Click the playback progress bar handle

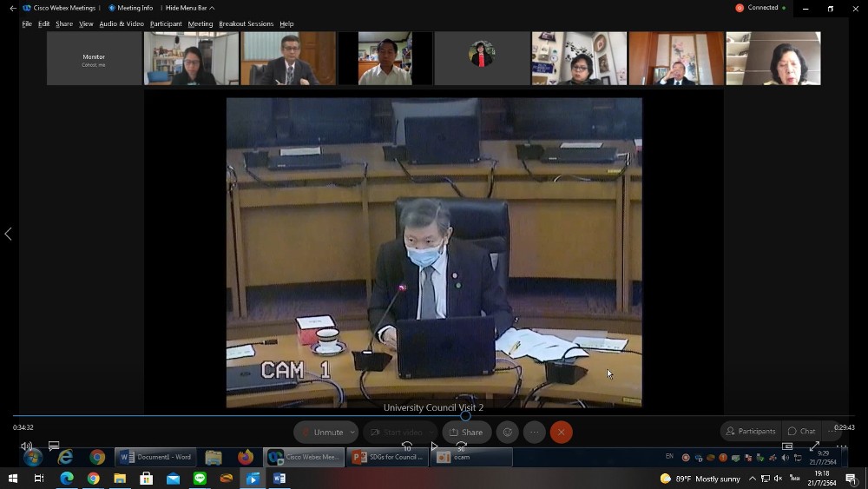click(x=465, y=416)
